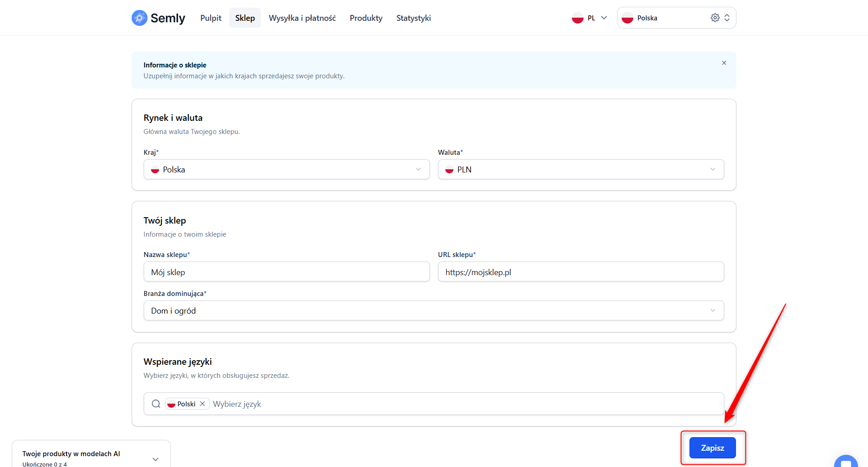
Task: Go to the Pulpit tab
Action: pos(211,18)
